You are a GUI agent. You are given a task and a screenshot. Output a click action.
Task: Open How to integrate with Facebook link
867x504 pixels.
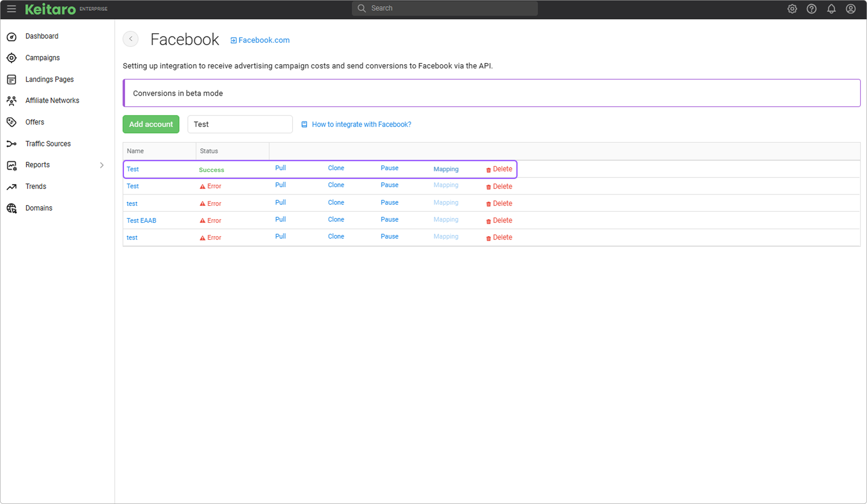click(x=362, y=124)
